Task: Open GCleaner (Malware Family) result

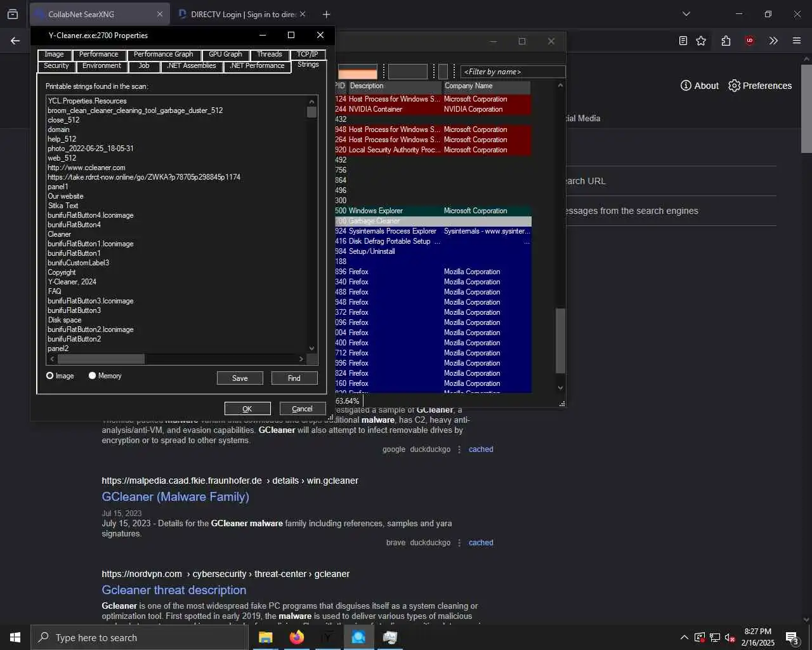Action: pyautogui.click(x=175, y=497)
